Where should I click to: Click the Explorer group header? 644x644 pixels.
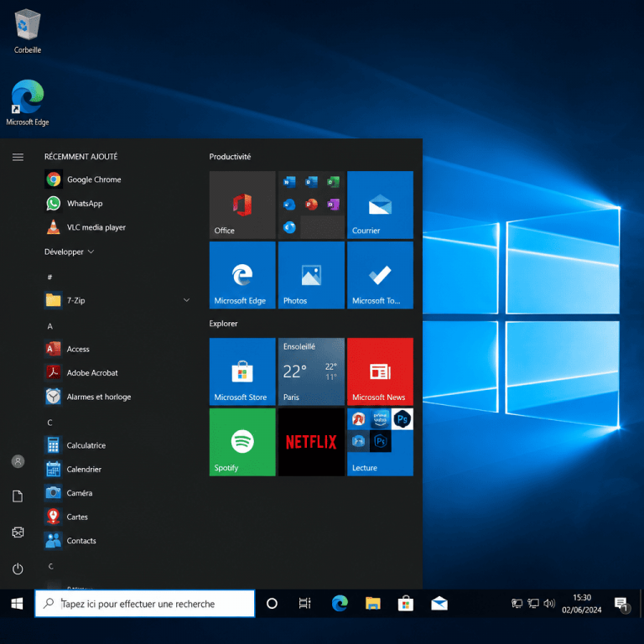(223, 323)
